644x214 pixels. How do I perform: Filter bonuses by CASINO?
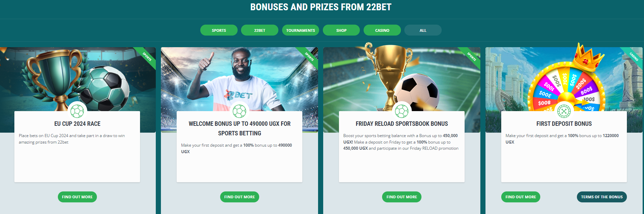[382, 30]
